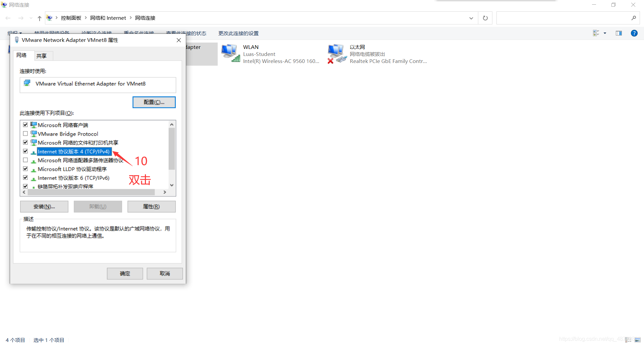Refresh the 网络连接 folder view
The image size is (644, 345).
coord(485,18)
